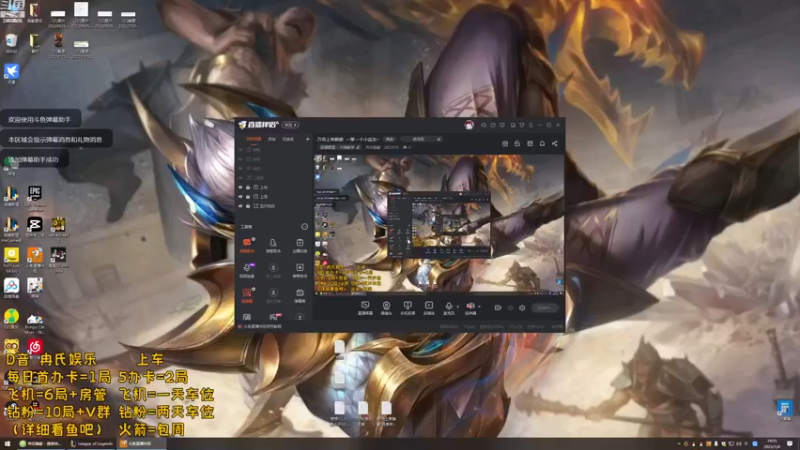Open the NetEase Cloud Music desktop icon
Screen dimensions: 800x450
click(35, 347)
